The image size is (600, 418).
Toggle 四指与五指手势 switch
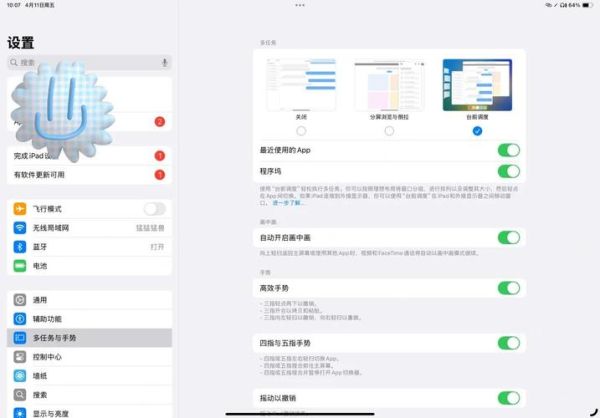tap(509, 343)
